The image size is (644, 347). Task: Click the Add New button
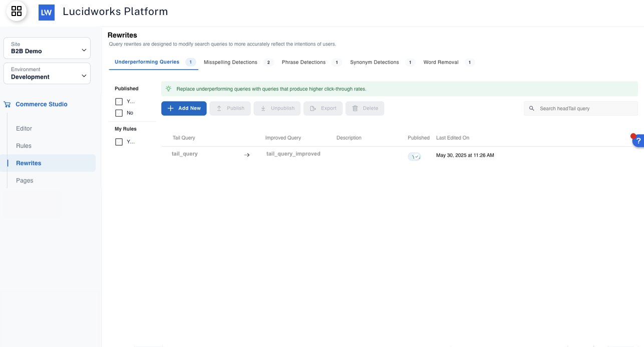click(x=184, y=108)
